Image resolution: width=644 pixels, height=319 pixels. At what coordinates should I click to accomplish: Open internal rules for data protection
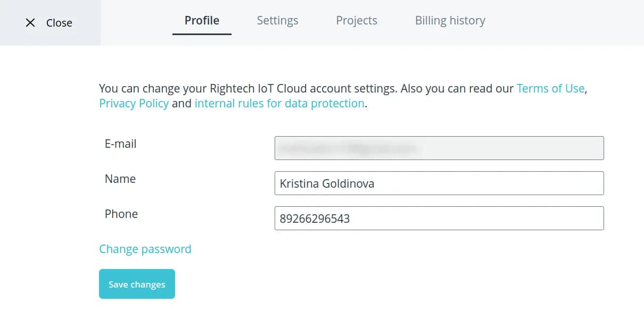pyautogui.click(x=279, y=103)
